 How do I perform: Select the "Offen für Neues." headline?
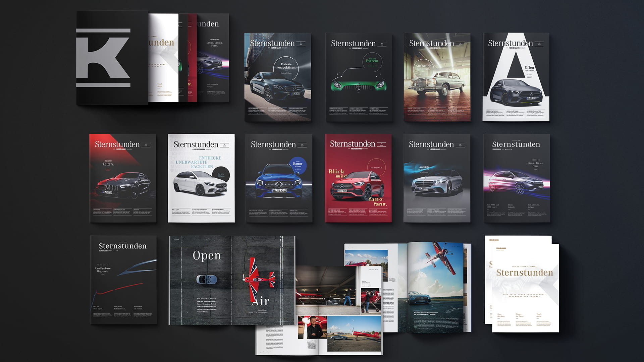529,69
